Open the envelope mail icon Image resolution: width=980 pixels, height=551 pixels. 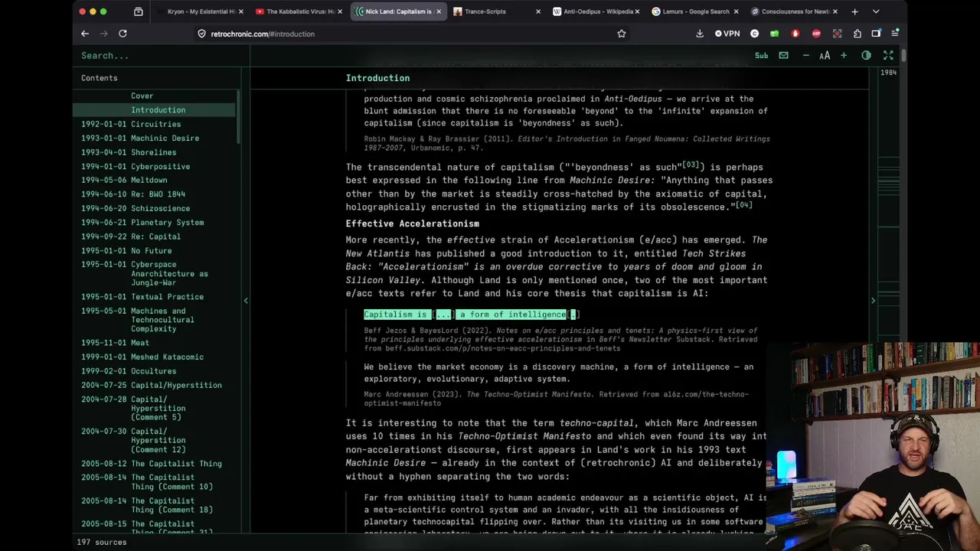click(783, 56)
